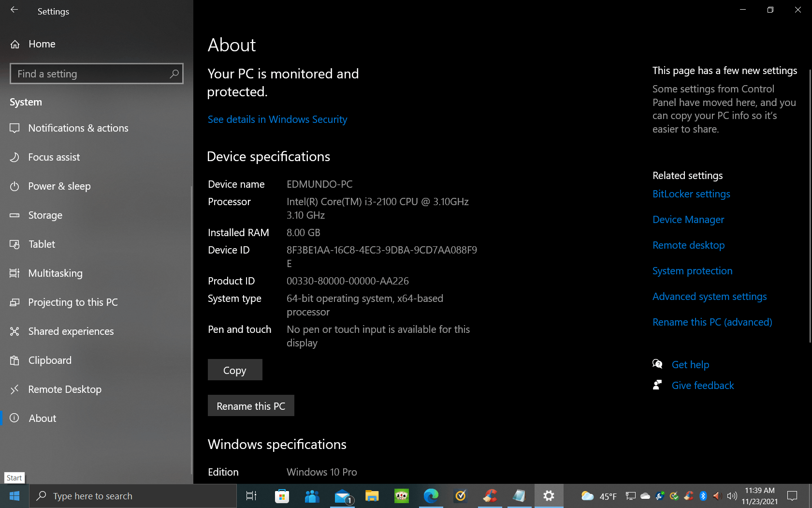Click the device name EDMUNDO-PC

coord(319,184)
